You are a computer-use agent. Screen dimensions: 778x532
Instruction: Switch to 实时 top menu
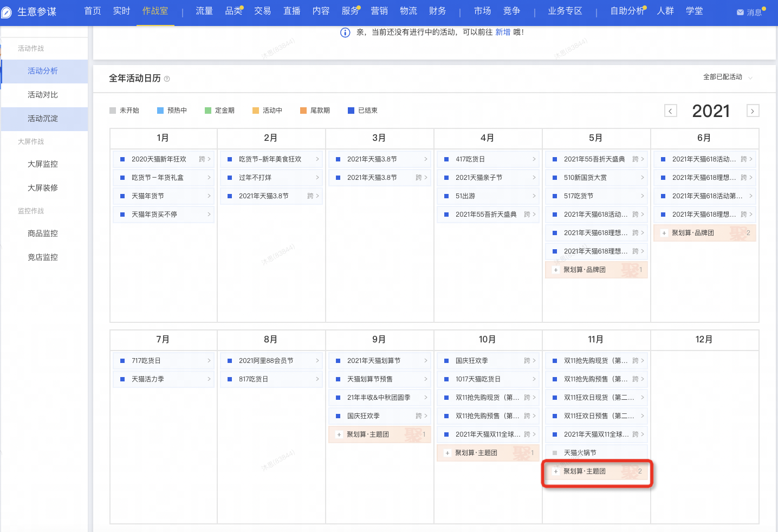tap(122, 11)
